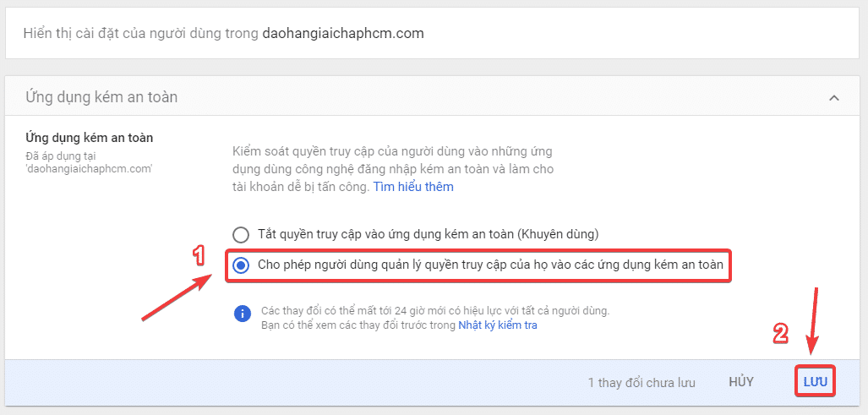Click the Kiểm soát quyền truy cập description paragraph
Screen dimensions: 868x415
[x=393, y=169]
